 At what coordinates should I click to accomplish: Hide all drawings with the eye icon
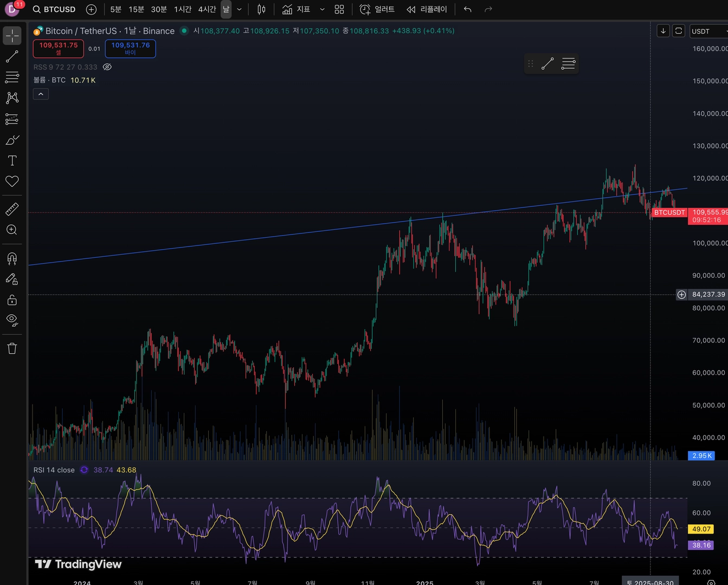click(x=12, y=320)
